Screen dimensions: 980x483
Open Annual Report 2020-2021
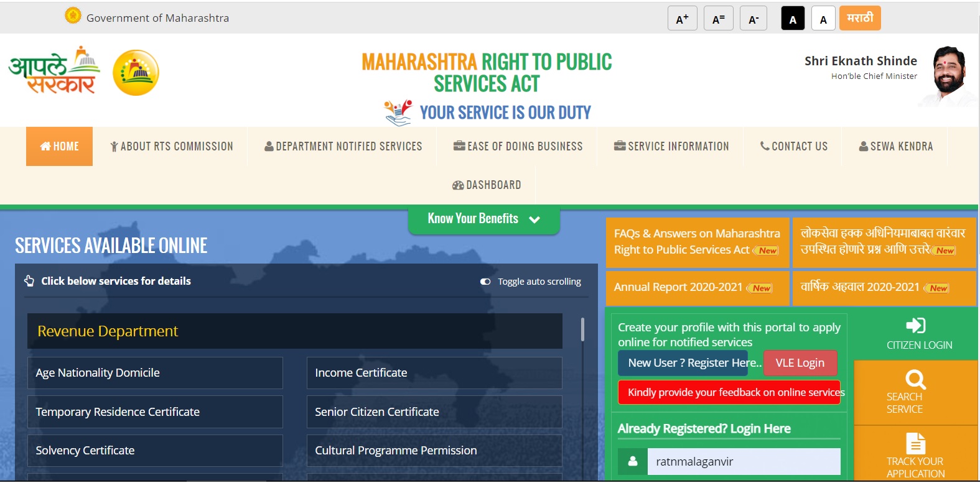coord(698,287)
